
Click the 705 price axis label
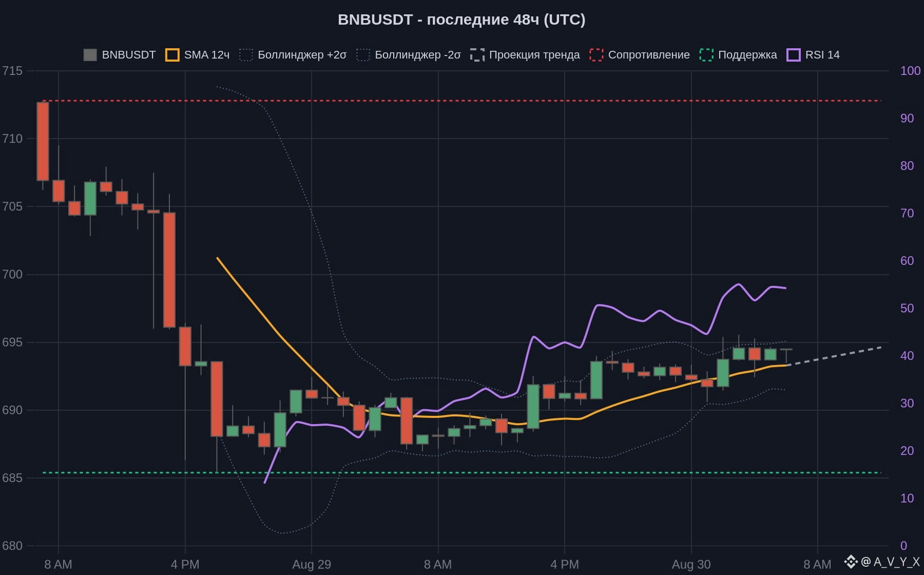point(12,206)
